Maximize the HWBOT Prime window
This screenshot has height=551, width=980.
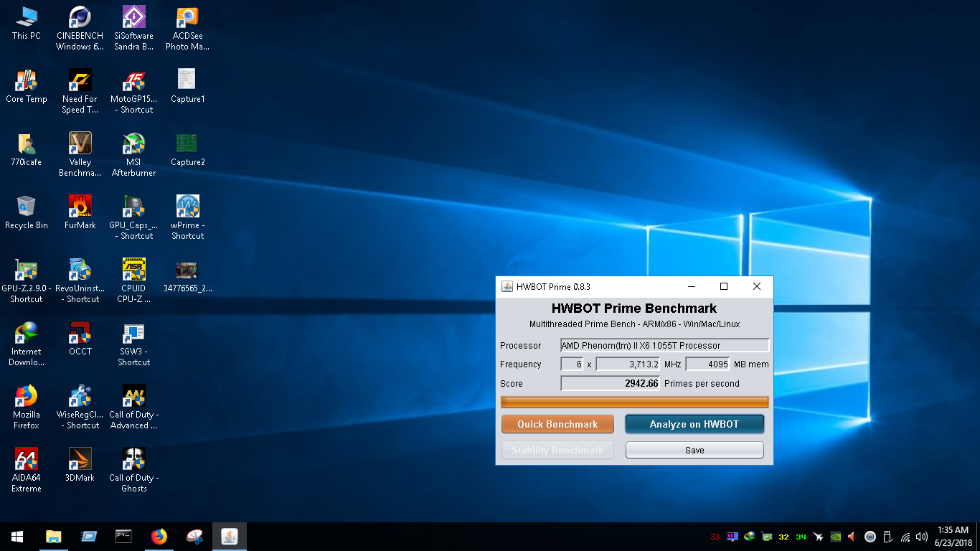tap(724, 286)
